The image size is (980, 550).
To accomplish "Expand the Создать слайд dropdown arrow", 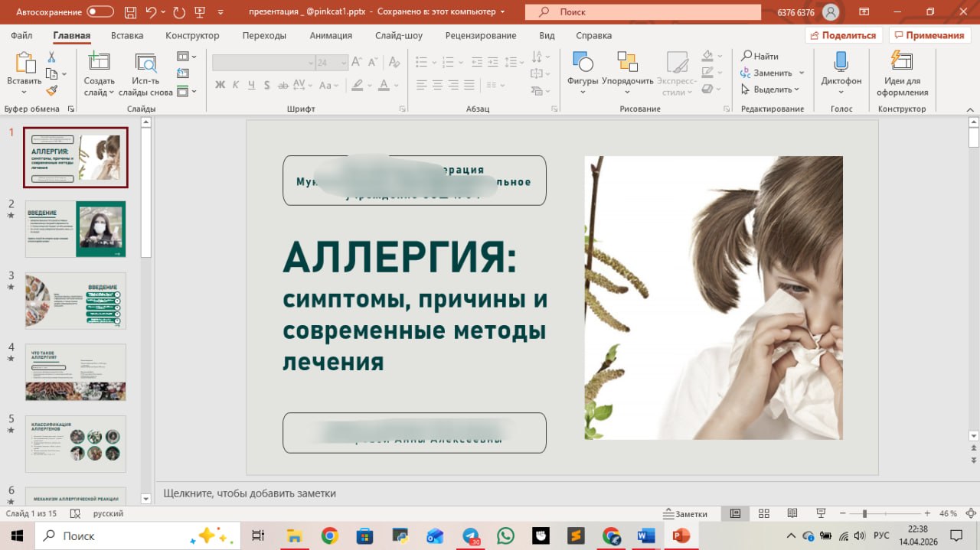I will [111, 93].
